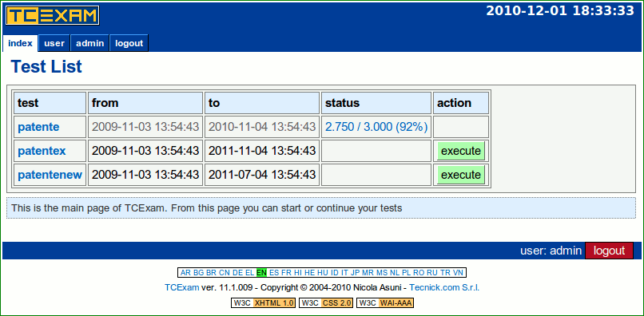Select the highlighted EN language
This screenshot has width=644, height=316.
pos(261,272)
